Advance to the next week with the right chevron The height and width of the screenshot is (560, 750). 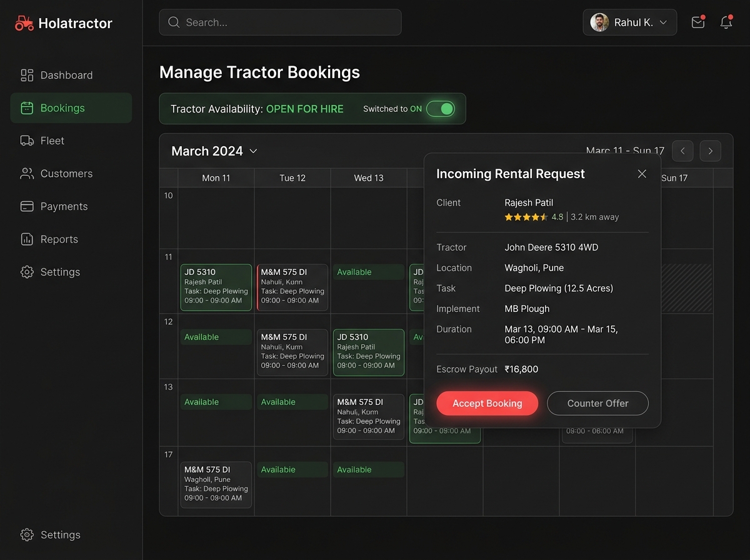click(x=711, y=151)
